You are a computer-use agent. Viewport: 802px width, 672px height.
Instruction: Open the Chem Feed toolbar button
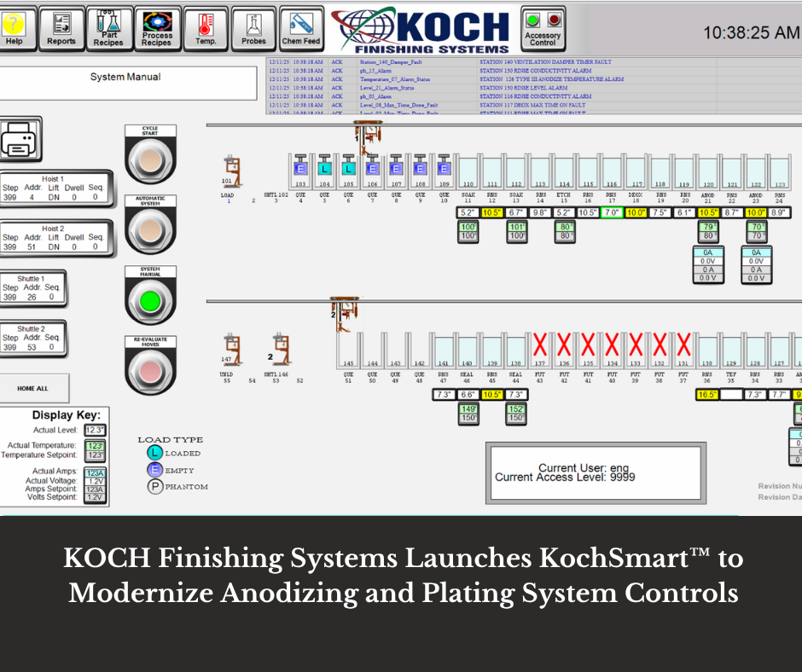point(301,29)
